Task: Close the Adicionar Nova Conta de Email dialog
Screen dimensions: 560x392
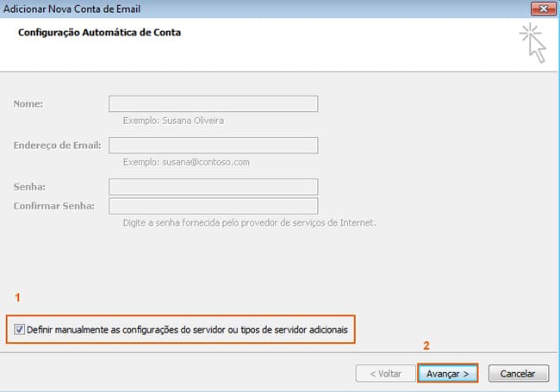Action: coord(544,9)
